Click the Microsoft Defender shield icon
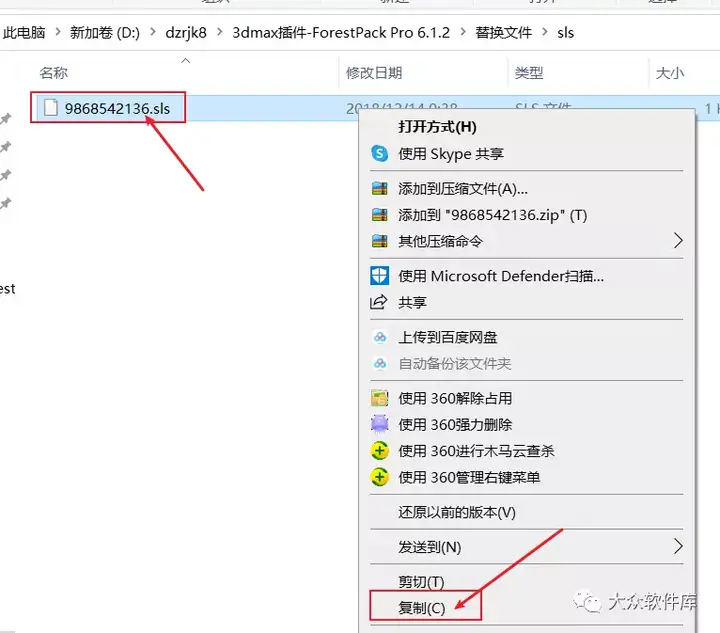The width and height of the screenshot is (720, 633). [x=379, y=275]
